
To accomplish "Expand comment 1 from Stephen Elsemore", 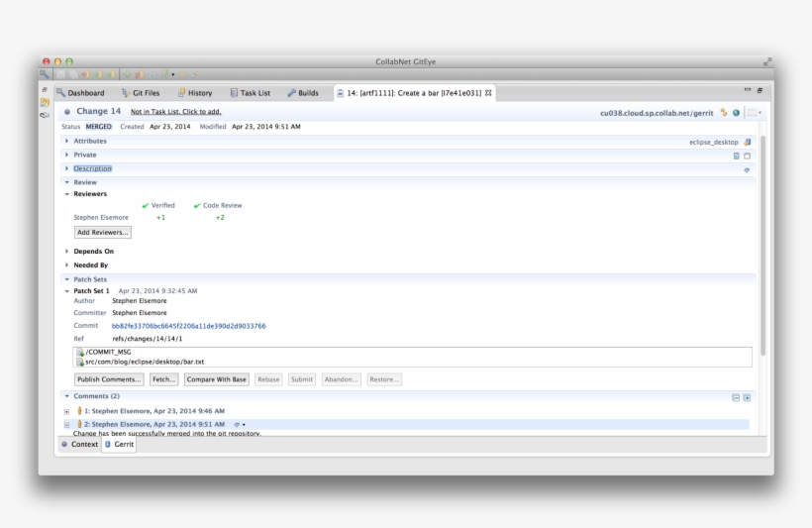I will (67, 410).
